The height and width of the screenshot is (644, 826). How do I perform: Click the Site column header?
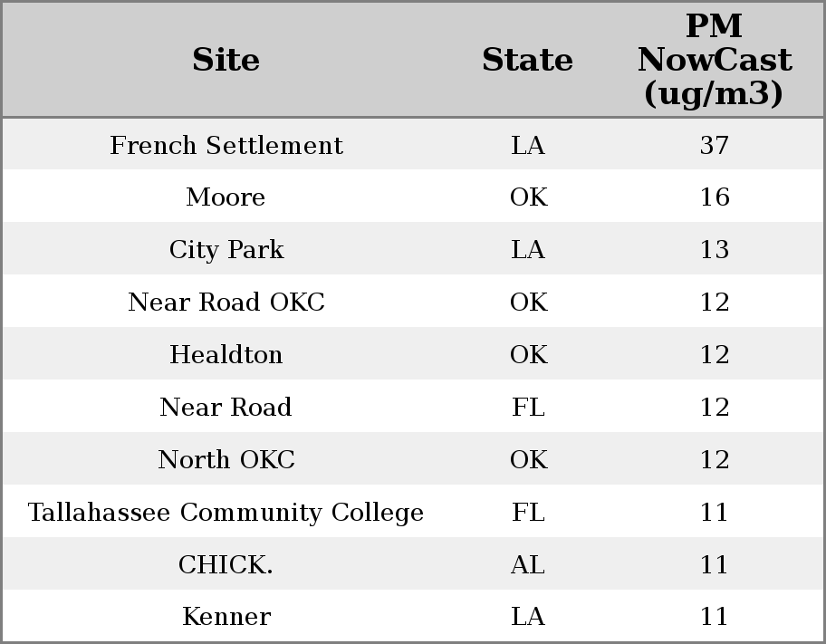(226, 60)
